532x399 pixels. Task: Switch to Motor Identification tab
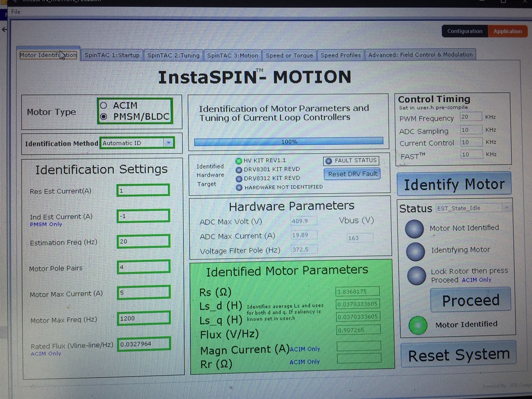point(48,55)
